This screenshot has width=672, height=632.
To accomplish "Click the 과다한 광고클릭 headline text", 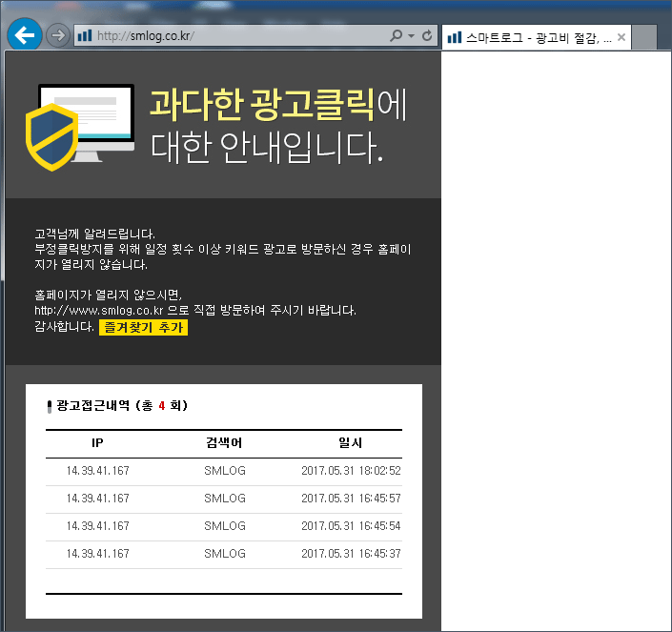I will click(262, 105).
